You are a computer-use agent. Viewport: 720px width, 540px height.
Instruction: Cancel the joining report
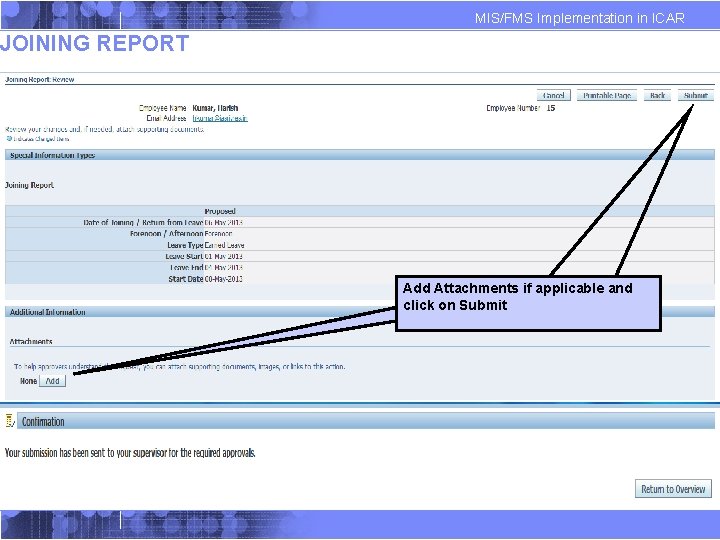(553, 96)
